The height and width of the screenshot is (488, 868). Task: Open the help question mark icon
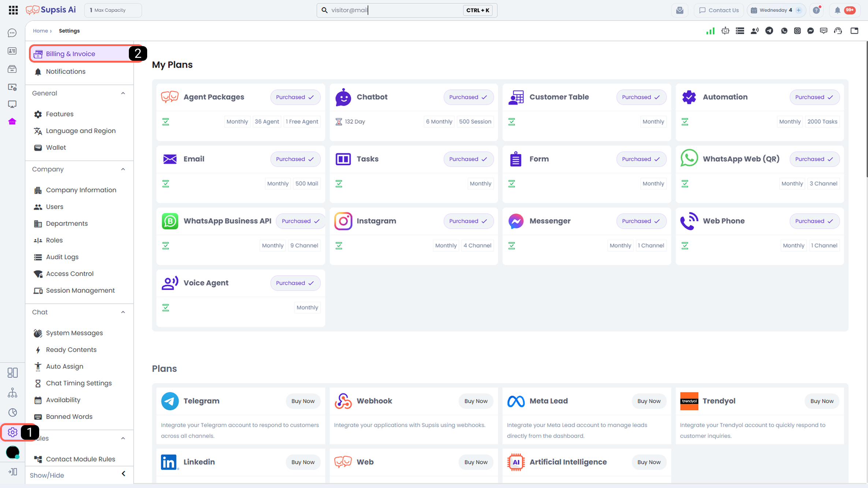[x=816, y=10]
